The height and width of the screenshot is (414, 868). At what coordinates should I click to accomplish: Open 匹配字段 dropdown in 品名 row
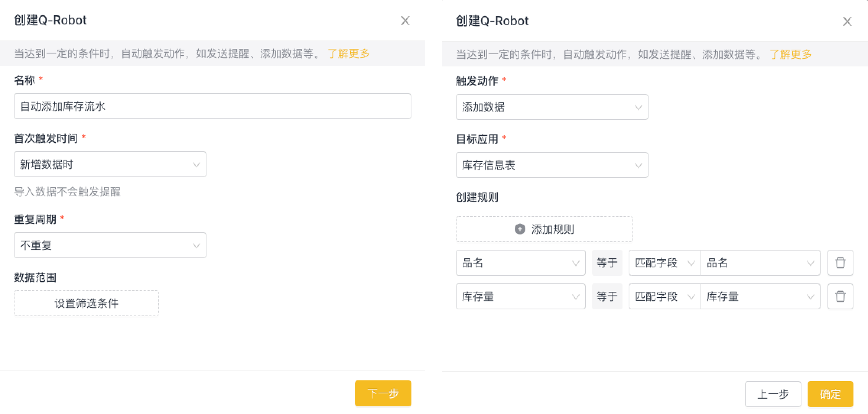click(665, 263)
